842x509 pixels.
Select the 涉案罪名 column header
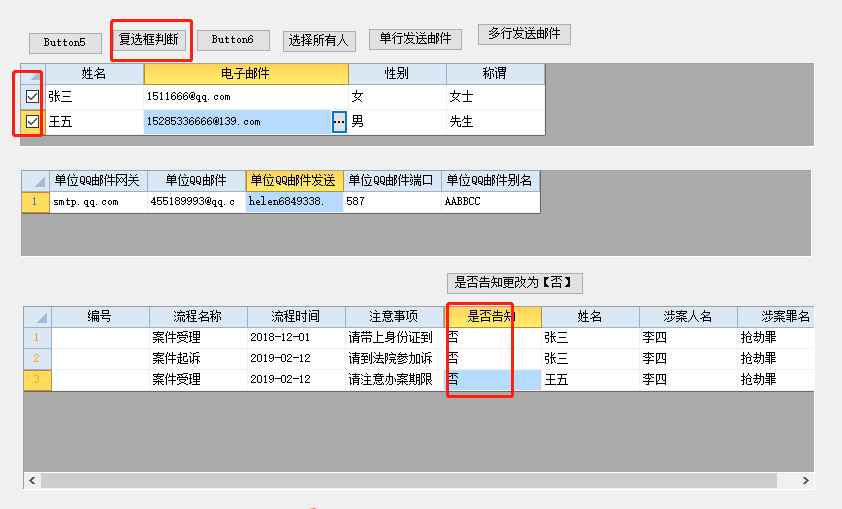click(776, 317)
